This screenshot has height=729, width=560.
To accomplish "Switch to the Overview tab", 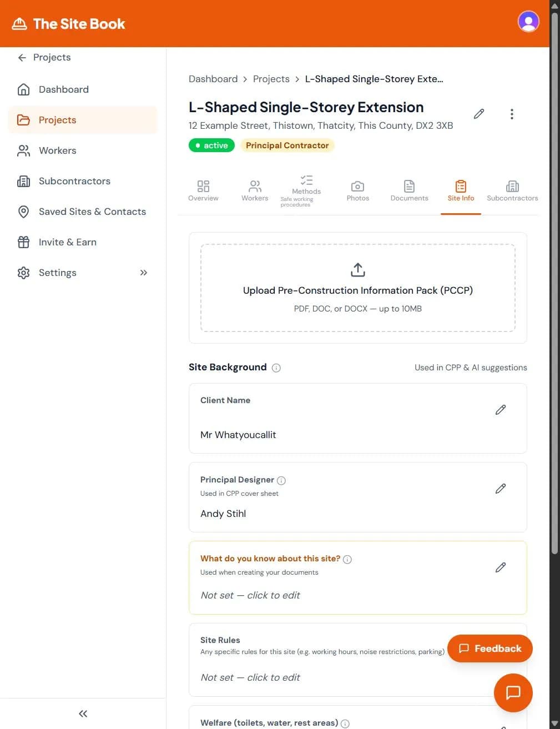I will 203,190.
